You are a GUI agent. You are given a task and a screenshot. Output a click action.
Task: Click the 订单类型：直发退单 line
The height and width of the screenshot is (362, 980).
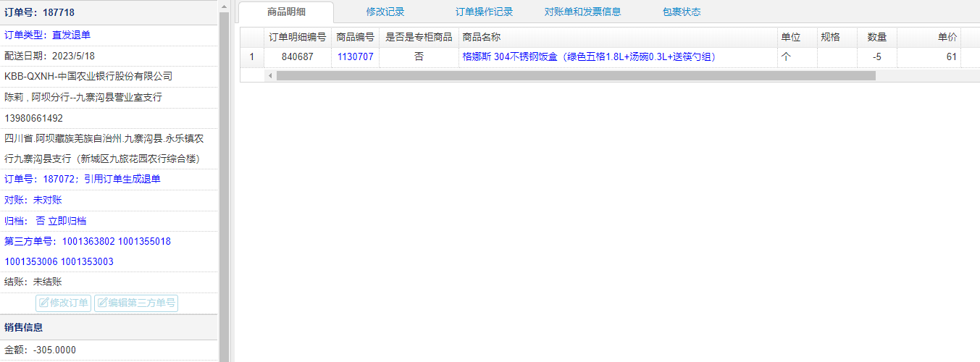(47, 35)
